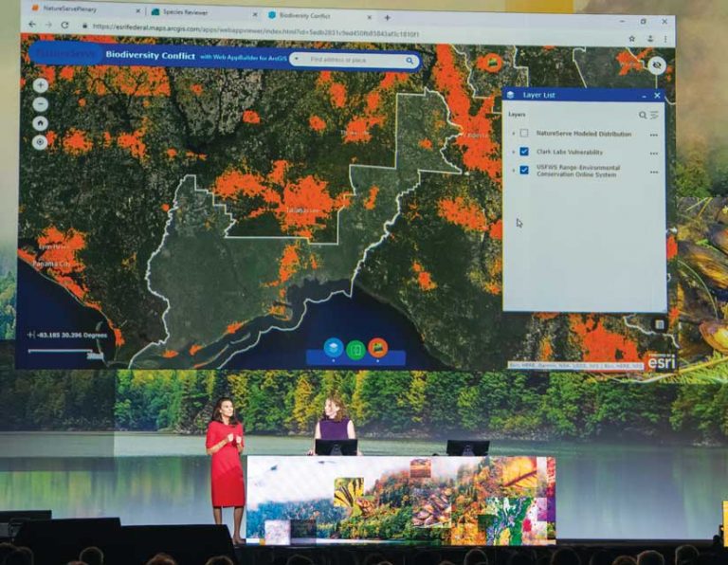The image size is (728, 565).
Task: Minimize the Layer List panel
Action: (644, 96)
